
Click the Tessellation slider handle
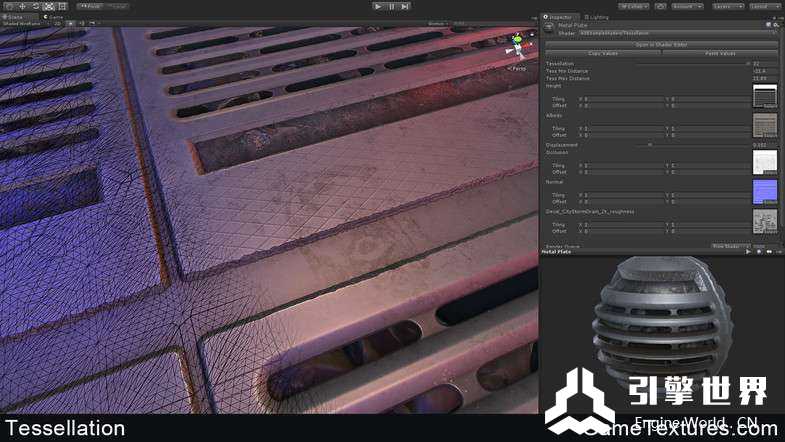click(x=748, y=64)
